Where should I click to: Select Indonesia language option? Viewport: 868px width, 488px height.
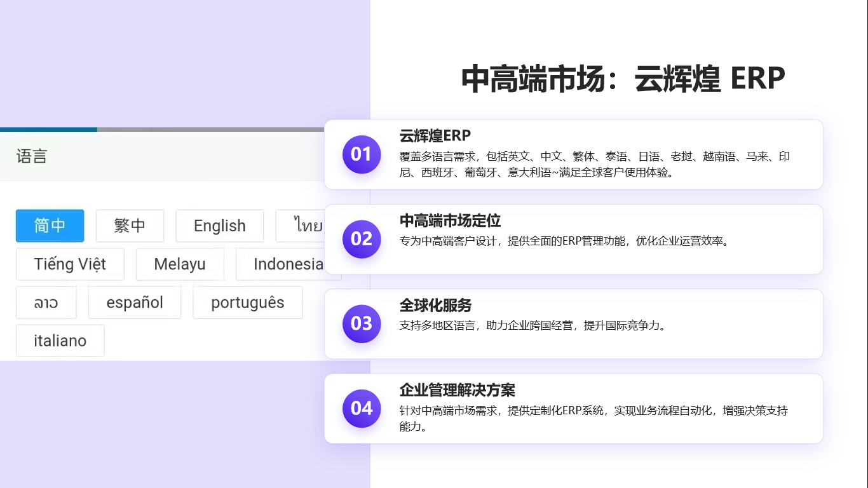(287, 264)
